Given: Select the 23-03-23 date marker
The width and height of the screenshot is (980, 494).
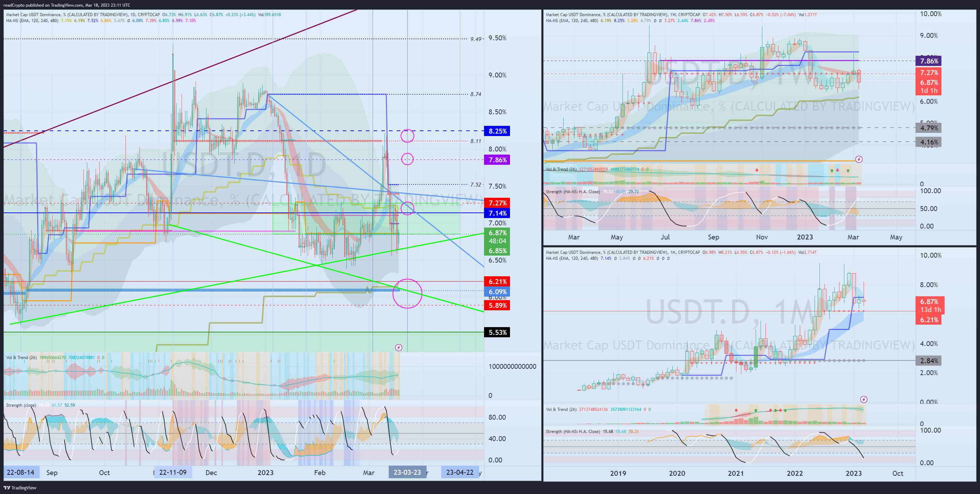Looking at the screenshot, I should 407,472.
